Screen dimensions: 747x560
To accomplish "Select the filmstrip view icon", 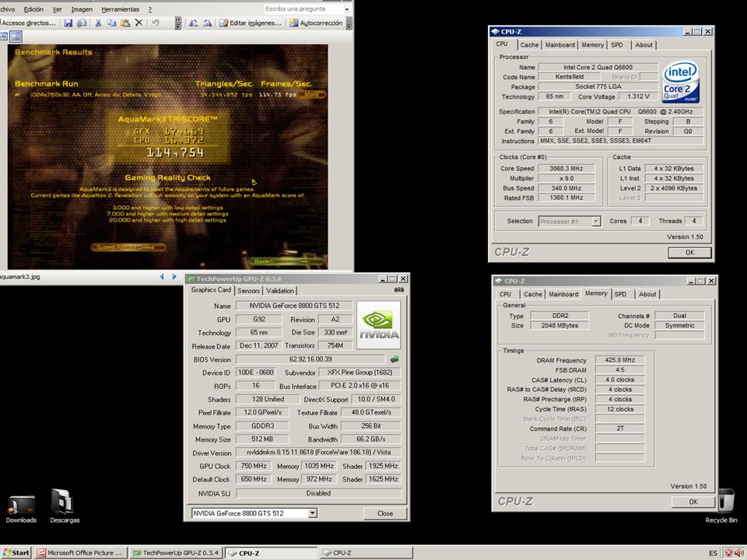I will (x=3, y=37).
